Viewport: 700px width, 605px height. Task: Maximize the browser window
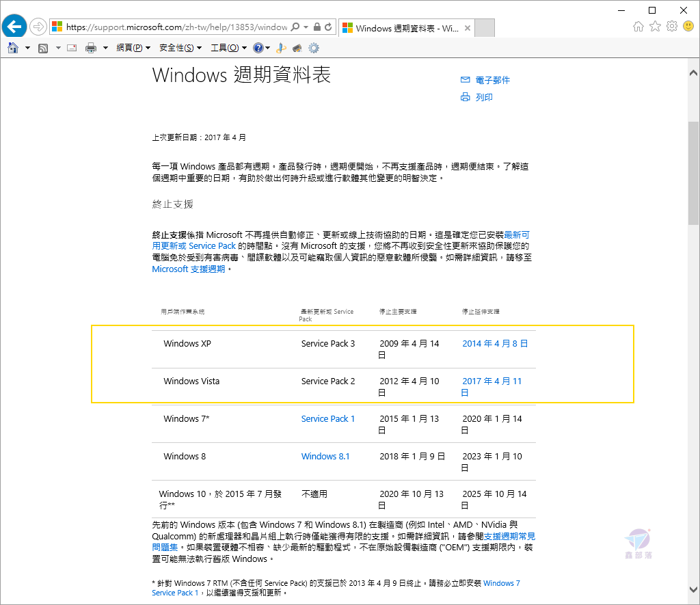point(652,10)
